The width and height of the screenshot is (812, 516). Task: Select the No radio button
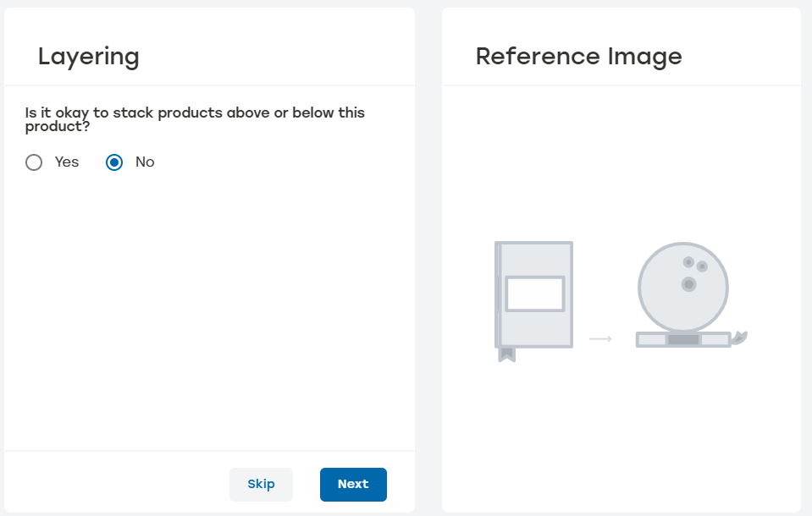[114, 162]
